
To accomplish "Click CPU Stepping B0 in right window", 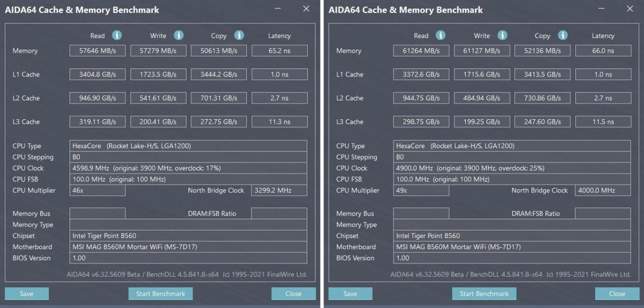I will tap(512, 157).
